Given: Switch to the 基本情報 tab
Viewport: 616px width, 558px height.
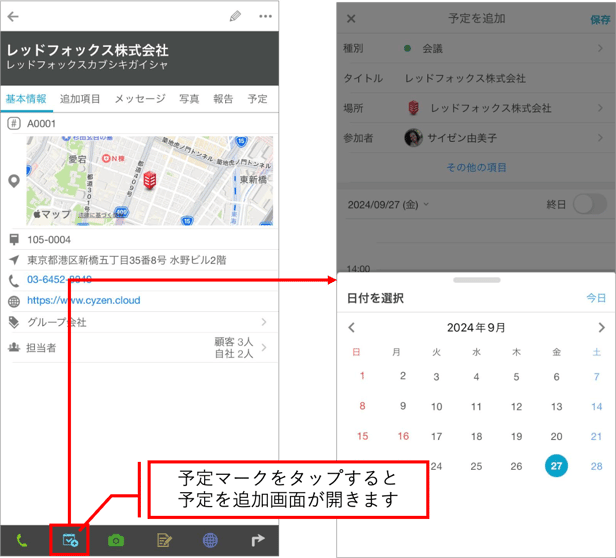Looking at the screenshot, I should [x=26, y=99].
